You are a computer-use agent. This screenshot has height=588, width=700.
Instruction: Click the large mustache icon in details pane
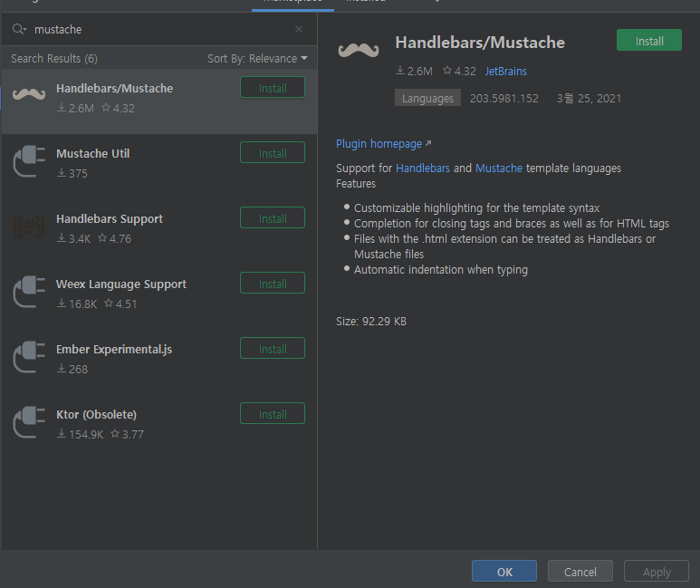point(359,50)
